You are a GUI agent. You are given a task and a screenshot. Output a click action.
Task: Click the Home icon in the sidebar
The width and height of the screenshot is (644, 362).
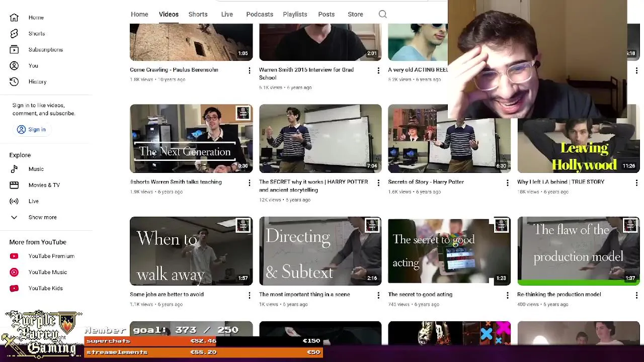click(x=14, y=18)
